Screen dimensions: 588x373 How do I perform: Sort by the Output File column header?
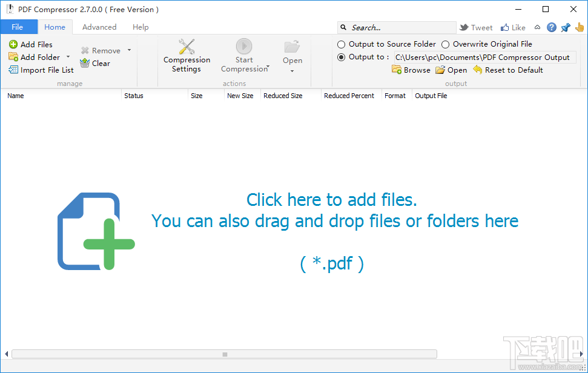431,96
